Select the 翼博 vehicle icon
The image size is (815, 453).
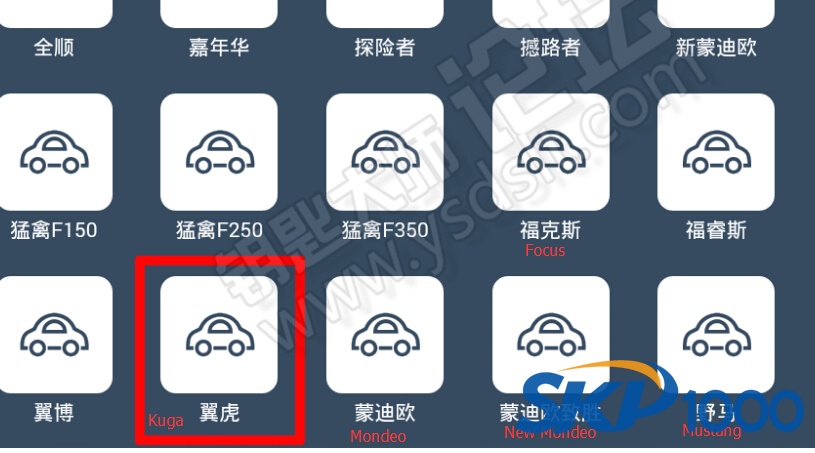55,335
